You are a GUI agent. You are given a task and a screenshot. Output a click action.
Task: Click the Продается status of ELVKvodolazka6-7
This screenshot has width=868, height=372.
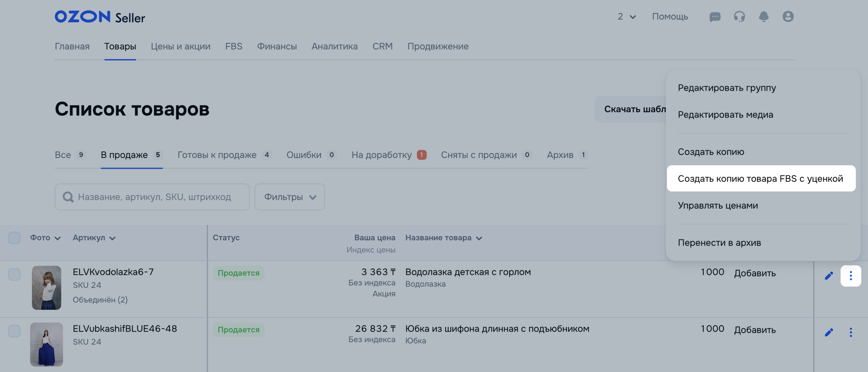pyautogui.click(x=238, y=273)
